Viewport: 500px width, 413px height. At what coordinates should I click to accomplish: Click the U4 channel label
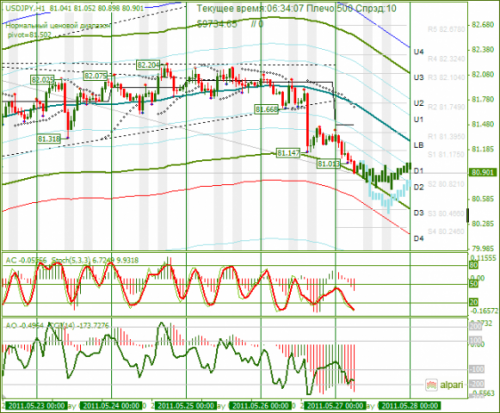point(418,52)
